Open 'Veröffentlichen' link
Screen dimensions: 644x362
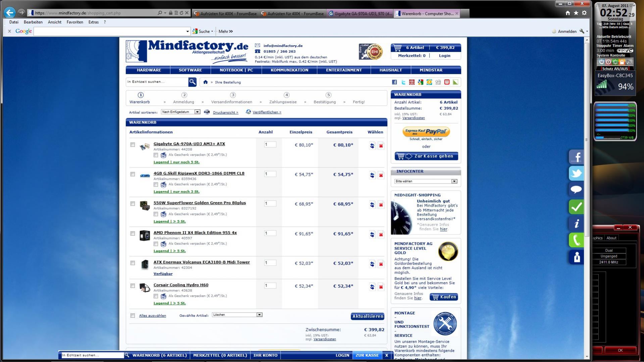[x=267, y=112]
